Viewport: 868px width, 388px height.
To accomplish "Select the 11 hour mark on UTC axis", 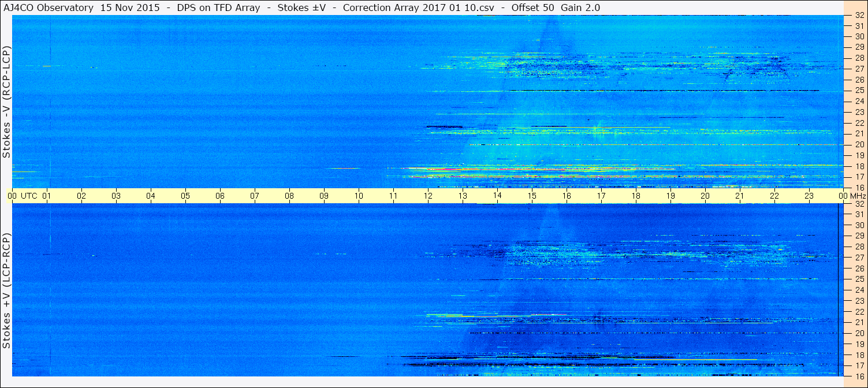I will [393, 196].
